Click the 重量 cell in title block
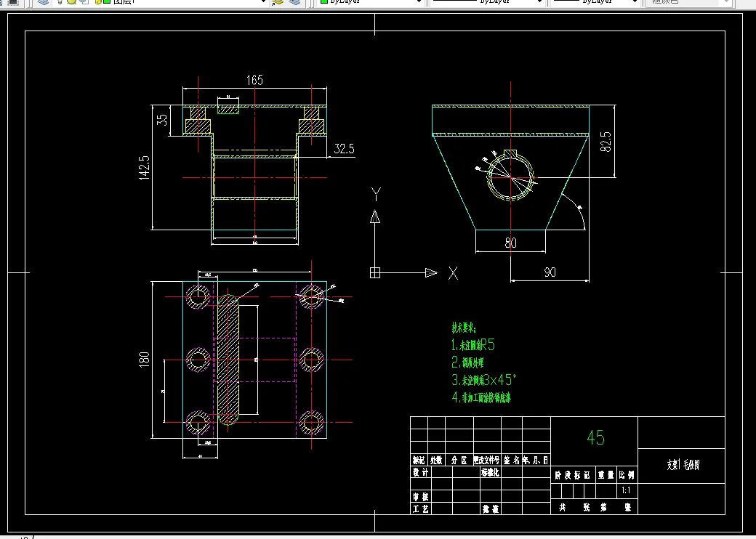756x539 pixels. click(606, 475)
